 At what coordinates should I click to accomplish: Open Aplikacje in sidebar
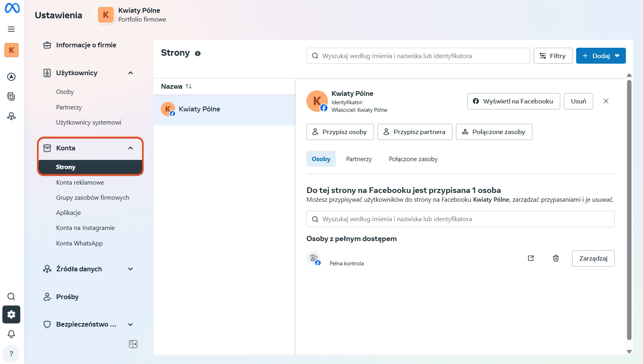68,213
